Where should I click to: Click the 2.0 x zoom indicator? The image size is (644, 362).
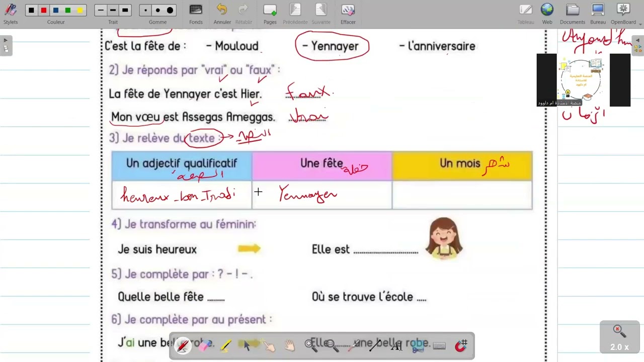[x=619, y=337]
